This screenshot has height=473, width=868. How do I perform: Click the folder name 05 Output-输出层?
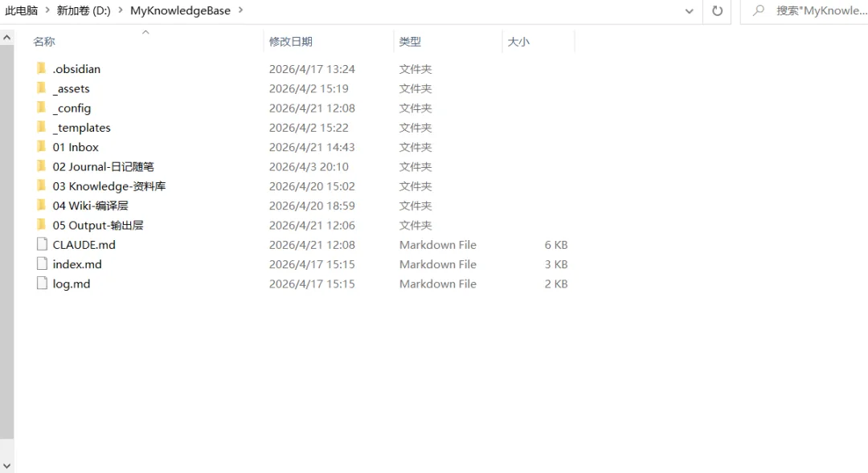point(98,225)
